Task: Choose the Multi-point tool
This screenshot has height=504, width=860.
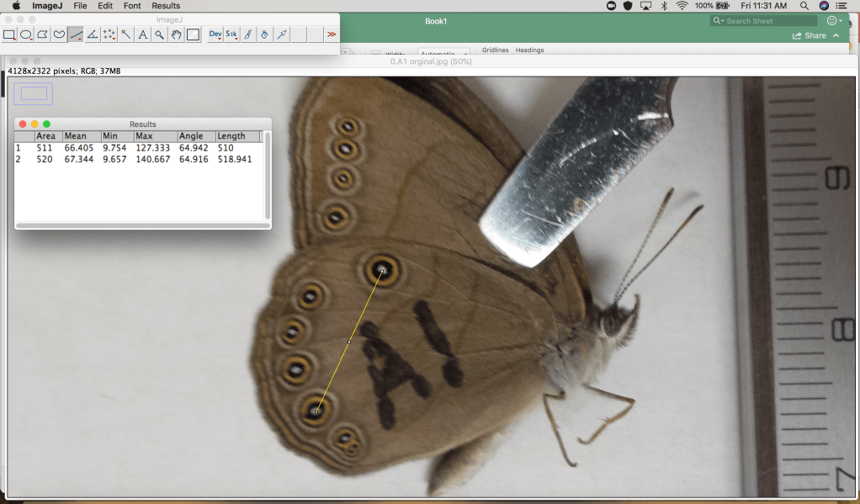Action: (109, 34)
